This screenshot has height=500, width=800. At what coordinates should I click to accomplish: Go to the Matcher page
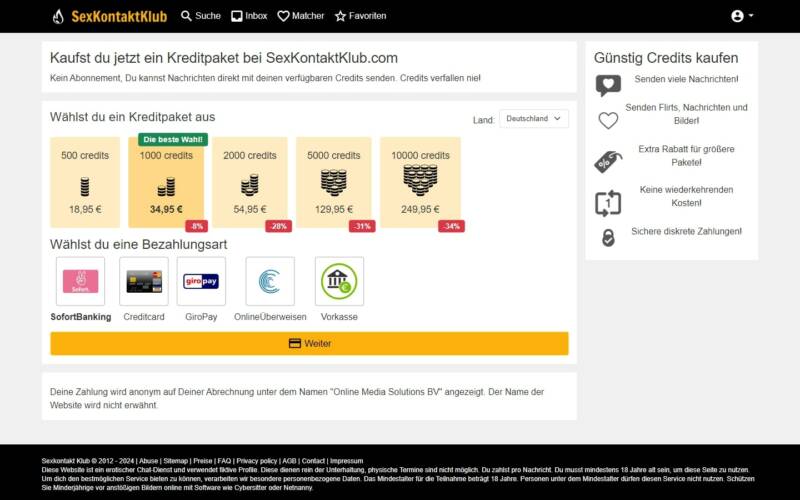[301, 16]
